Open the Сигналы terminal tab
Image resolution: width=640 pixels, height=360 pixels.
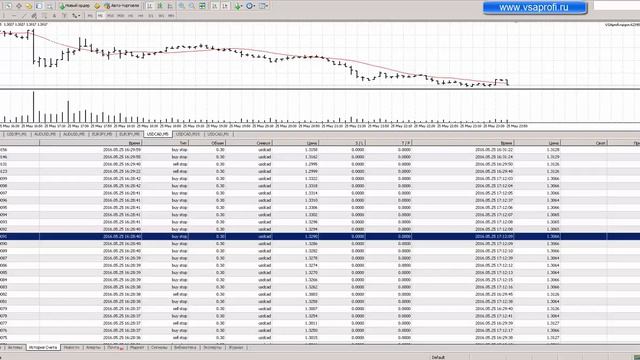[159, 347]
